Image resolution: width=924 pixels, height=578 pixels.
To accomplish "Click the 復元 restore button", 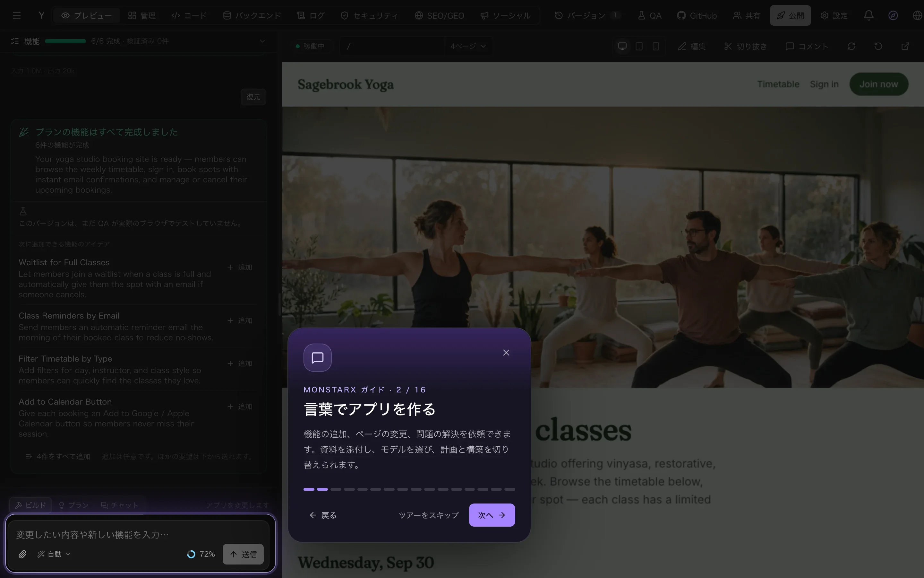I will pos(253,97).
